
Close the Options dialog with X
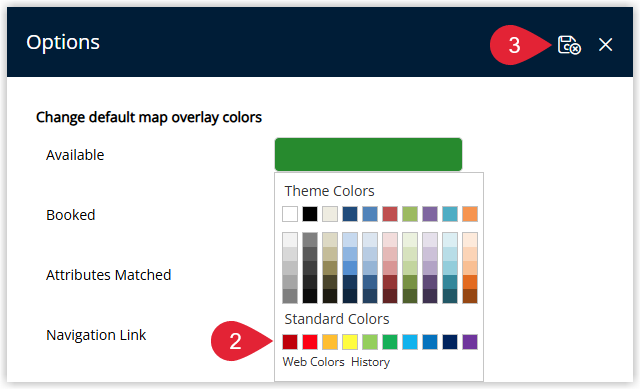[605, 45]
